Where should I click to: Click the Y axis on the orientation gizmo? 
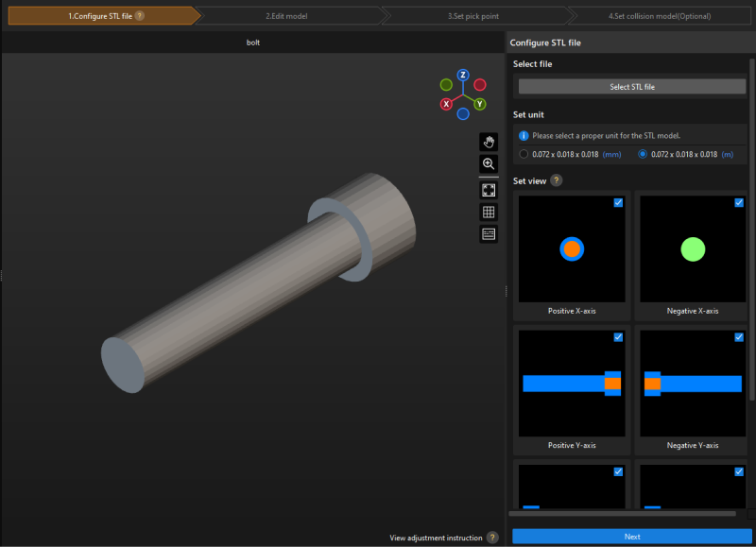click(x=480, y=104)
